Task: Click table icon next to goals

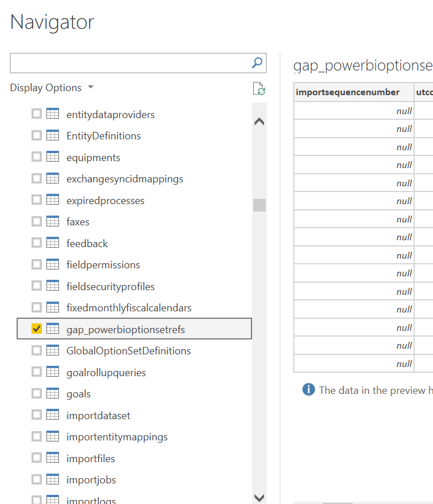Action: point(53,393)
